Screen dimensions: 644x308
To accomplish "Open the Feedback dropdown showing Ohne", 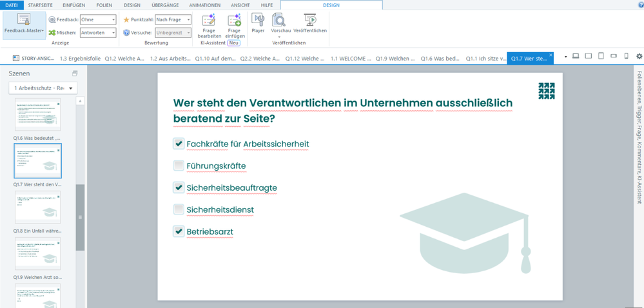I will 98,20.
